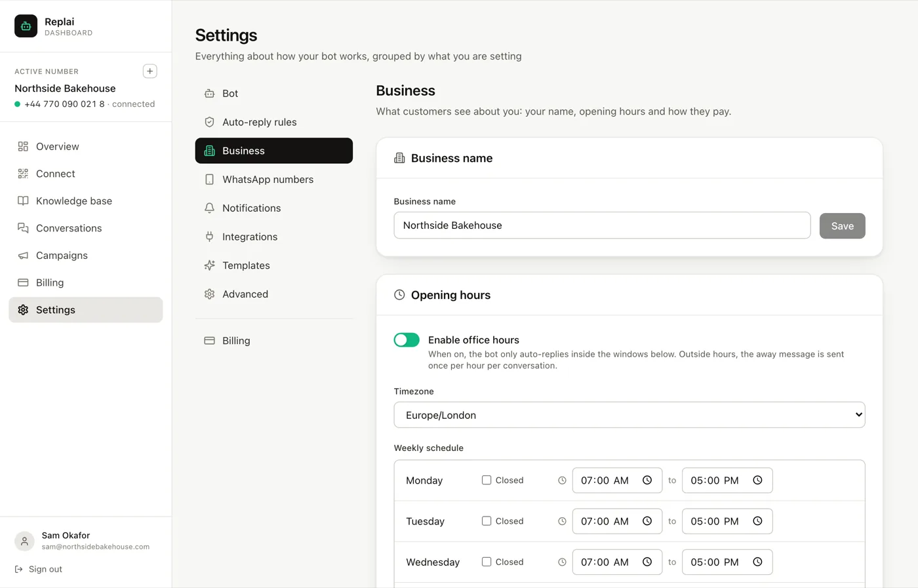Open the Advanced settings section
The height and width of the screenshot is (588, 918).
(x=274, y=294)
